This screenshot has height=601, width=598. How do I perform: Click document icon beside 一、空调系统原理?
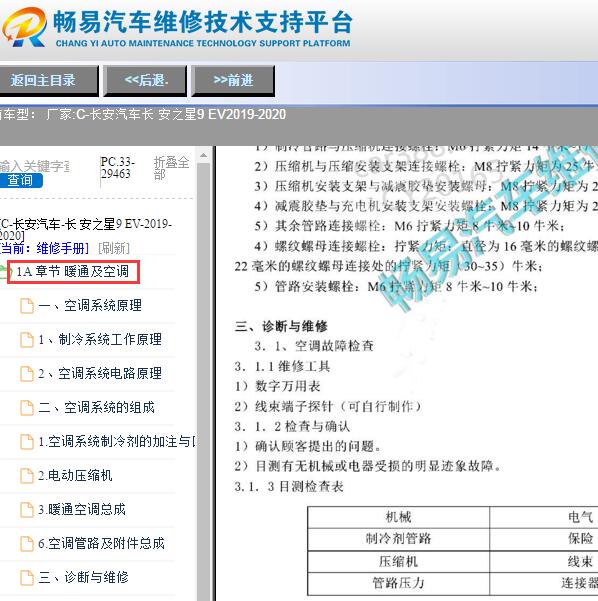[26, 306]
